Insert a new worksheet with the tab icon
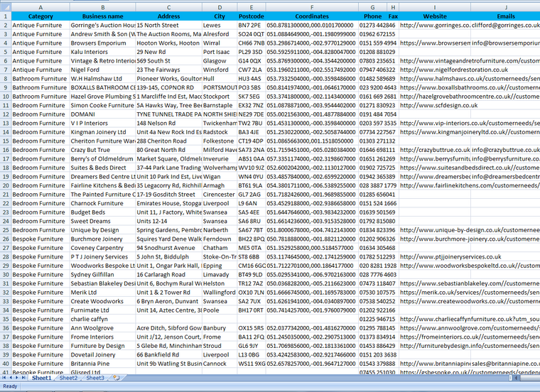The height and width of the screenshot is (392, 540). (116, 378)
